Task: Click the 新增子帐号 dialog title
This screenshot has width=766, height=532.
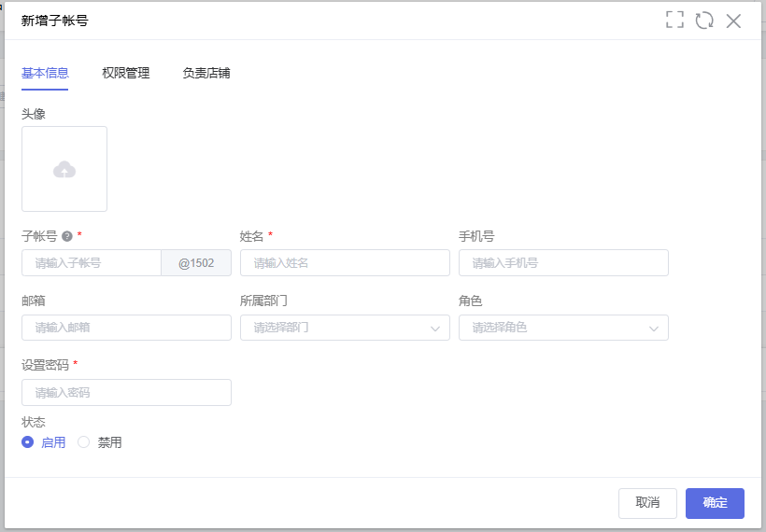Action: pos(55,21)
